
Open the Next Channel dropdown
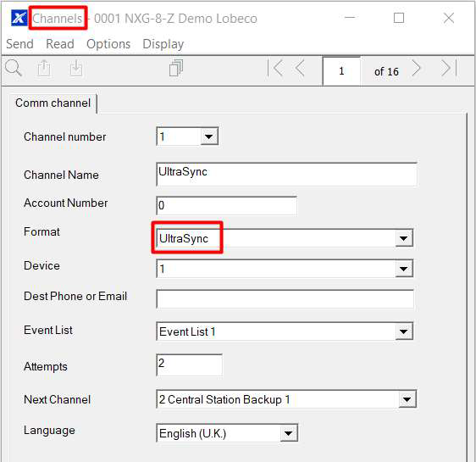(x=407, y=399)
